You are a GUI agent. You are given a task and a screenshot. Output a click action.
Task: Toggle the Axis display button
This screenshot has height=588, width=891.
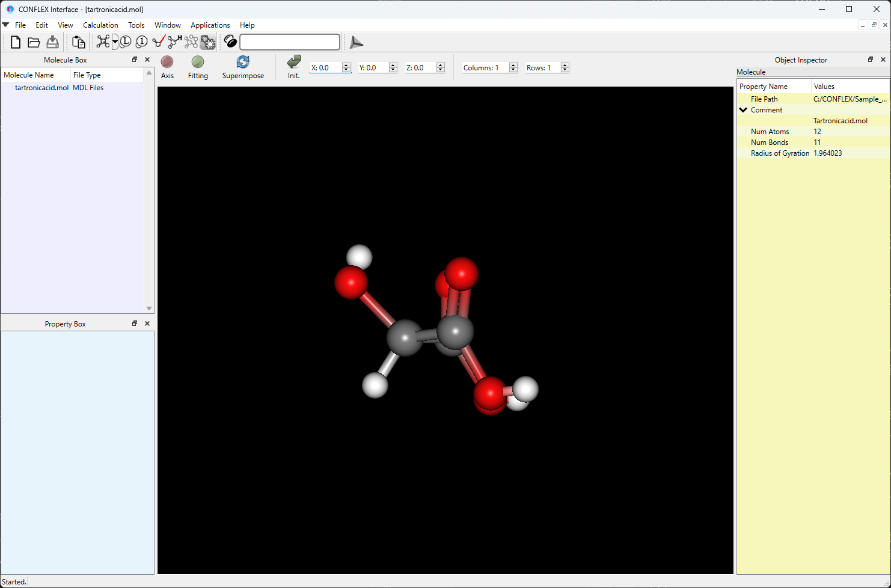pyautogui.click(x=167, y=67)
